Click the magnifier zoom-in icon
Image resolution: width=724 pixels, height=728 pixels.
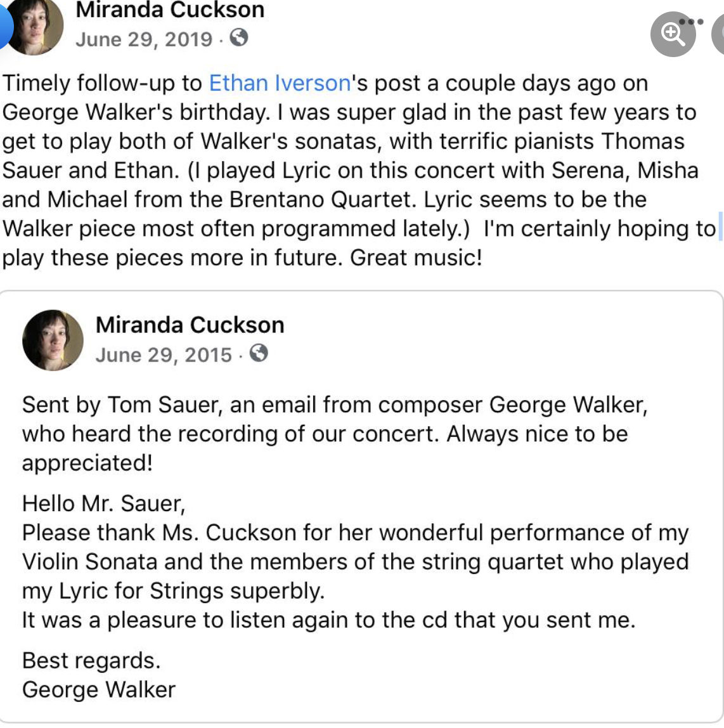click(673, 34)
